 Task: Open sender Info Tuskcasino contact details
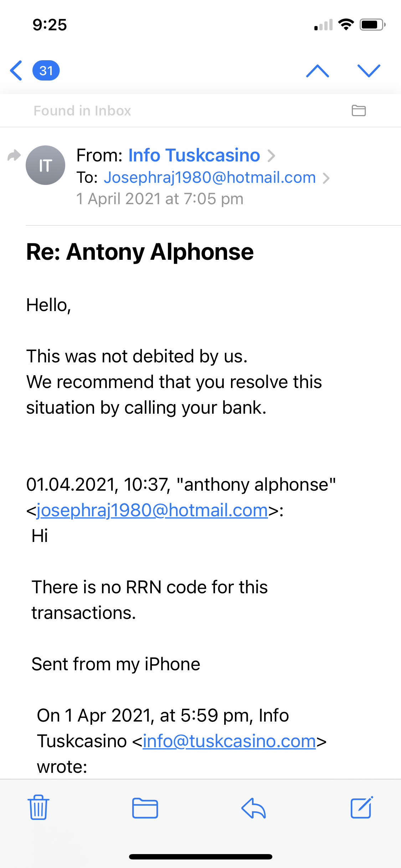click(x=194, y=155)
